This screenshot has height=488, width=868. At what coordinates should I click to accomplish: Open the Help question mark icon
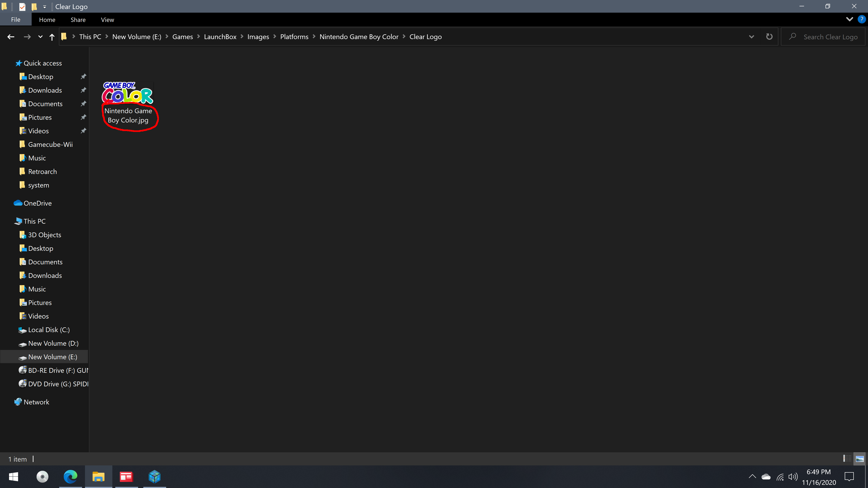coord(862,19)
